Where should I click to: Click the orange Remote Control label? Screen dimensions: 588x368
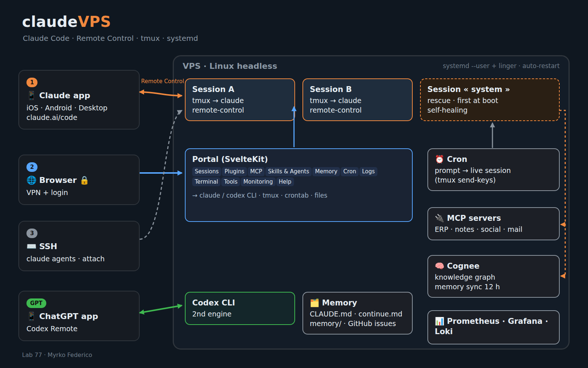(162, 81)
